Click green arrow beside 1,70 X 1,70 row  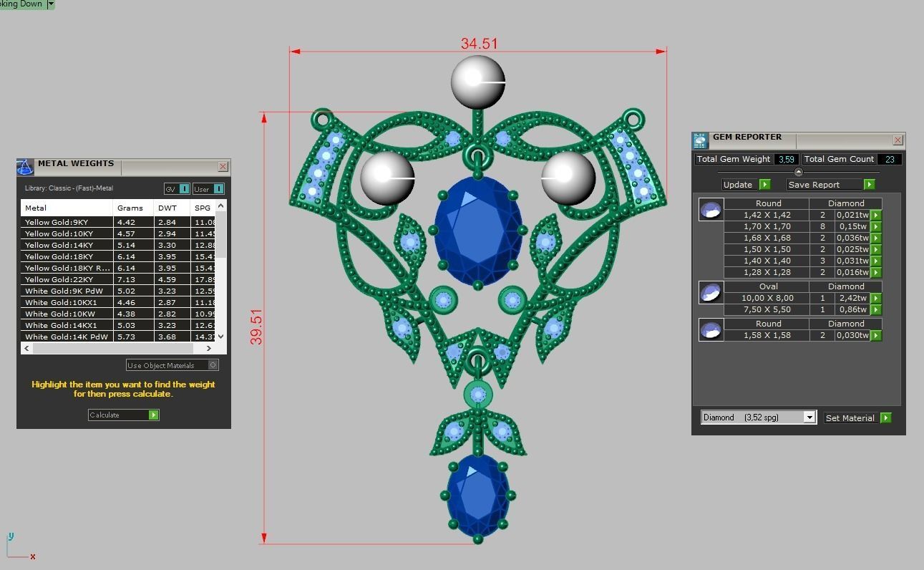tap(876, 226)
